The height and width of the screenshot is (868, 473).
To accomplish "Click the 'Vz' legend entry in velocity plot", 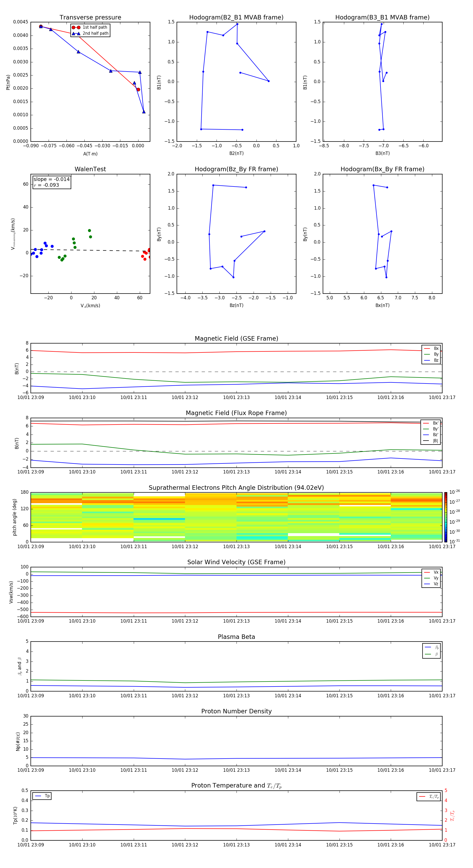I will [431, 584].
